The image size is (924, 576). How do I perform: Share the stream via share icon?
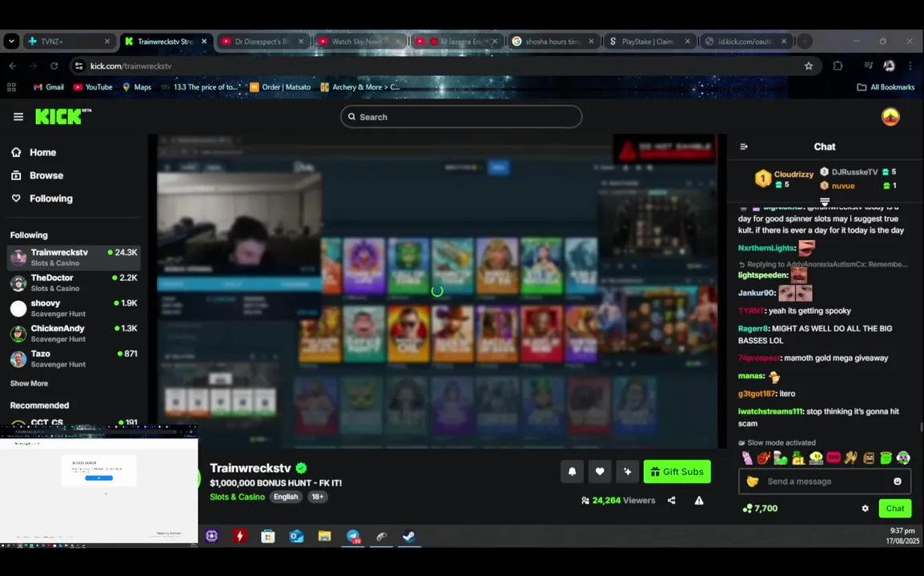(x=672, y=501)
